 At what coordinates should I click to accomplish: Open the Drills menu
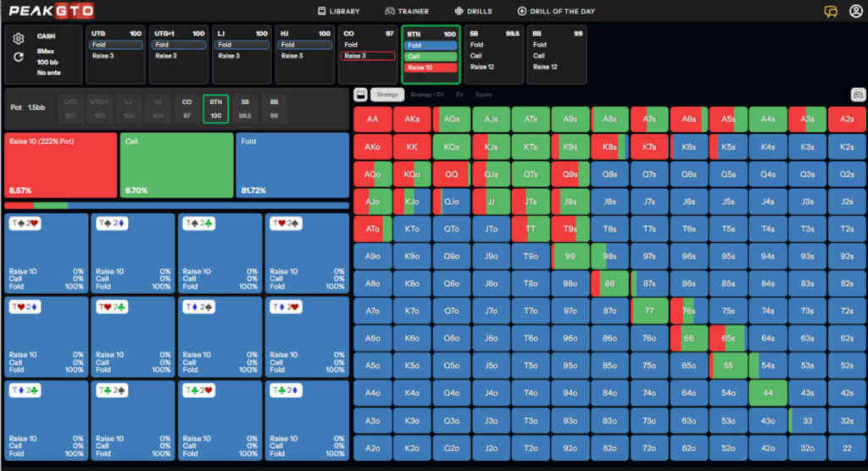click(x=473, y=11)
